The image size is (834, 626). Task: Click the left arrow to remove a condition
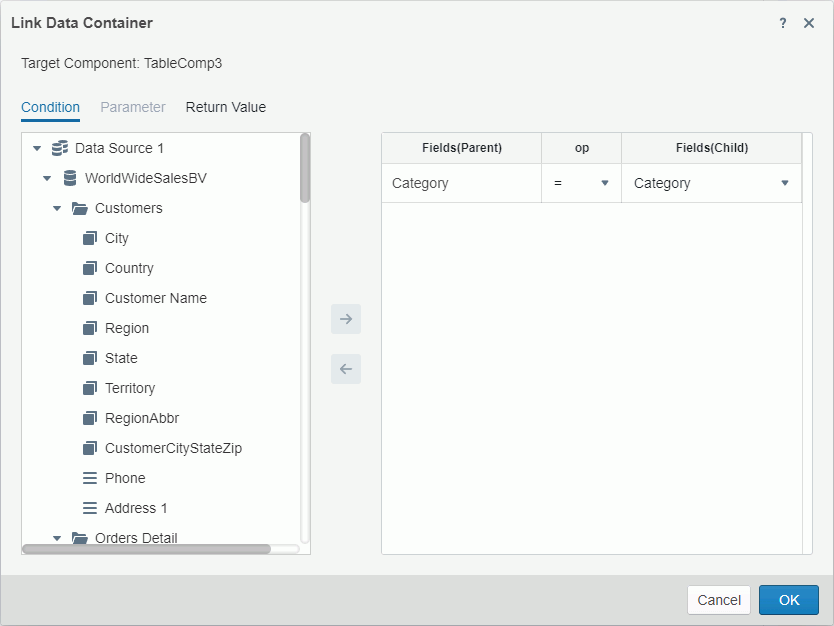pos(345,369)
